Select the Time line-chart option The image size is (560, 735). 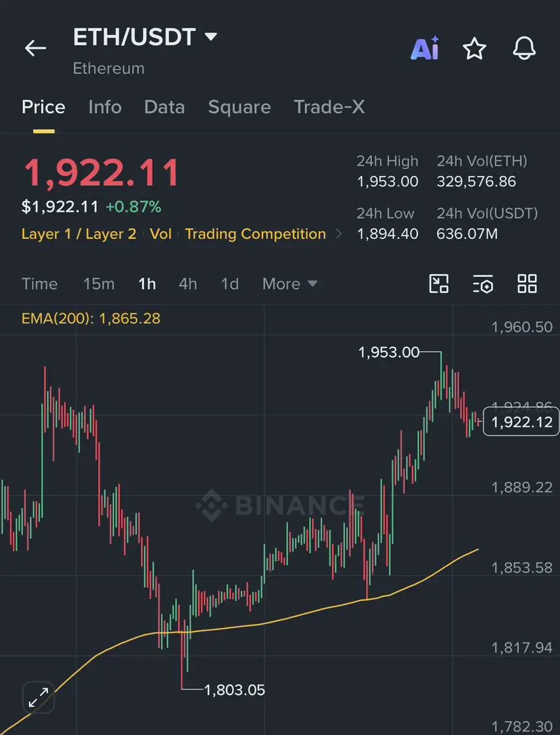[x=40, y=284]
